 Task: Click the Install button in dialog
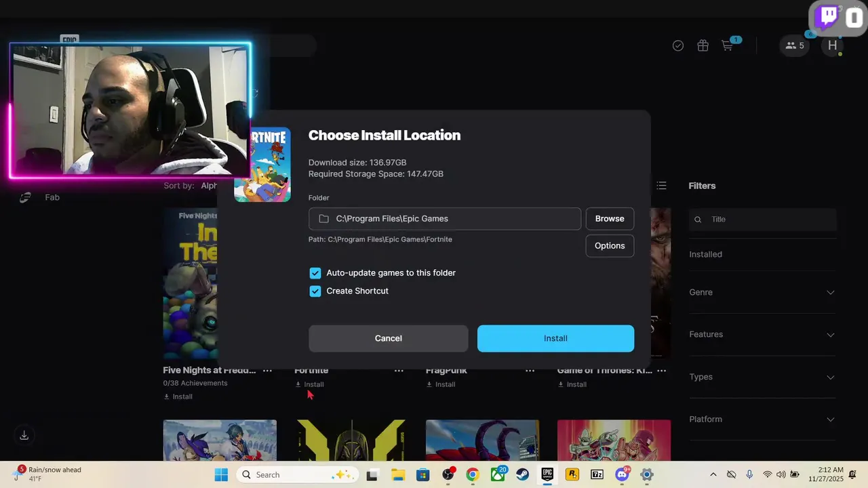555,338
